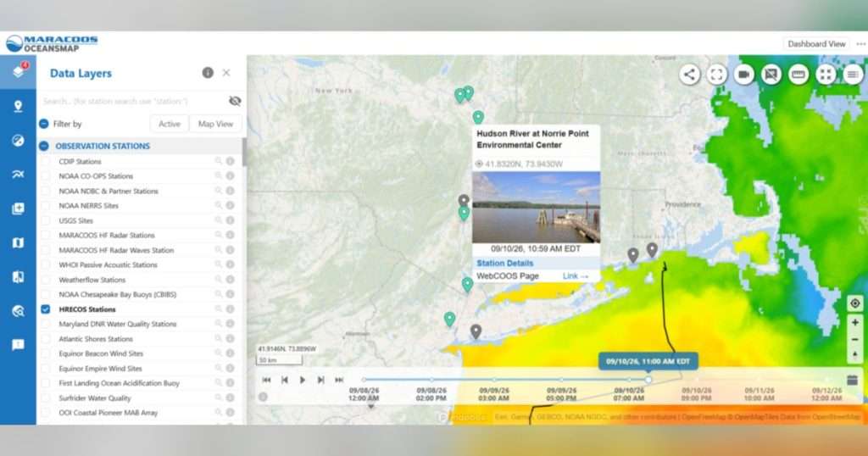Open the timeline calendar picker
Image resolution: width=868 pixels, height=456 pixels.
[852, 381]
